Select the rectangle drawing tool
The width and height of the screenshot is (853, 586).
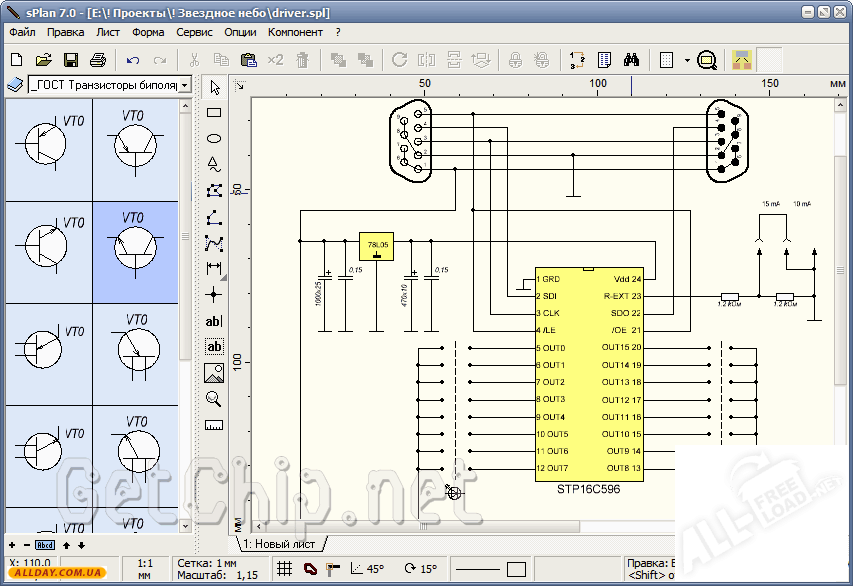tap(214, 113)
